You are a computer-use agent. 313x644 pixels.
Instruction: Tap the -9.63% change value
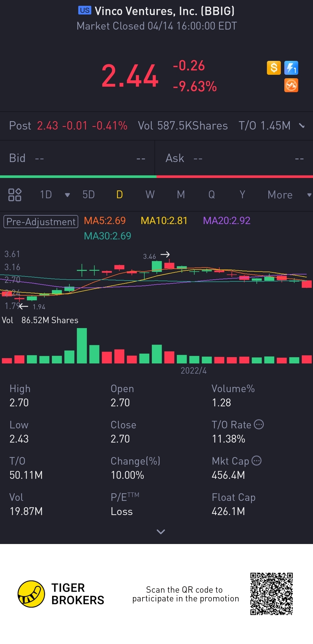pyautogui.click(x=195, y=86)
